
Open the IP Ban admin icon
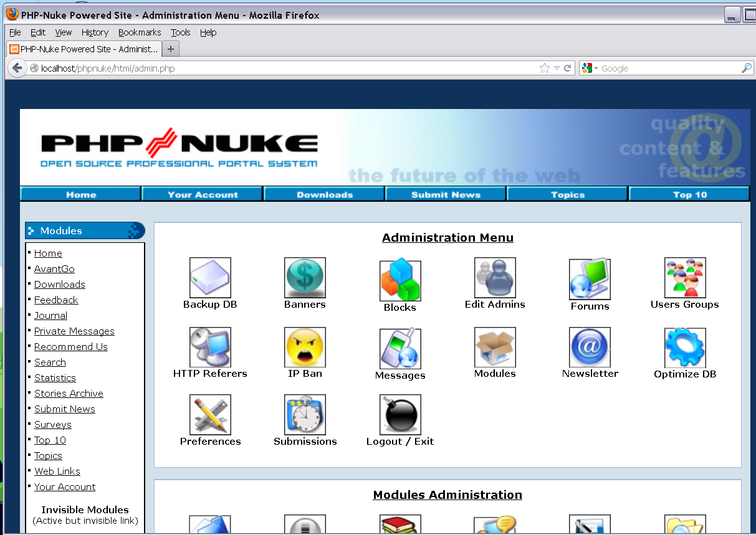(305, 347)
